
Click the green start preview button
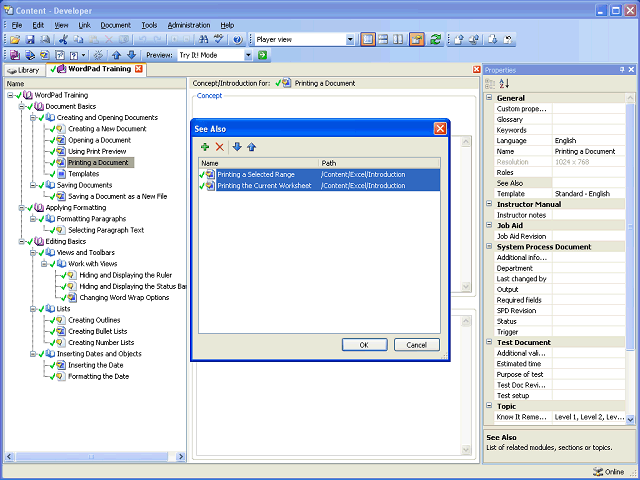point(262,55)
